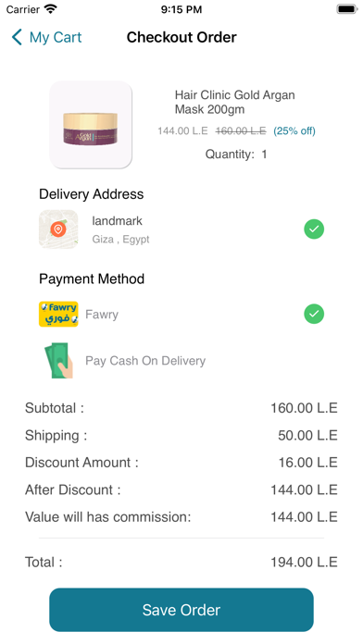Open the Gold Argan Mask product image

click(x=91, y=125)
